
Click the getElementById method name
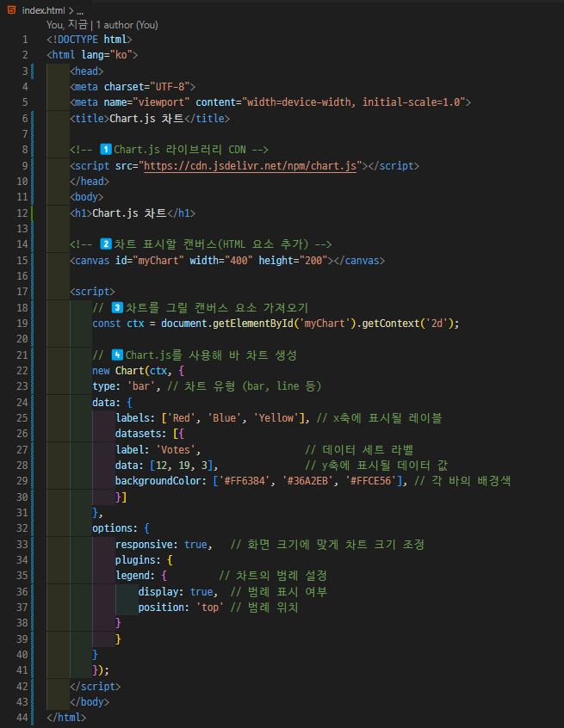point(253,324)
